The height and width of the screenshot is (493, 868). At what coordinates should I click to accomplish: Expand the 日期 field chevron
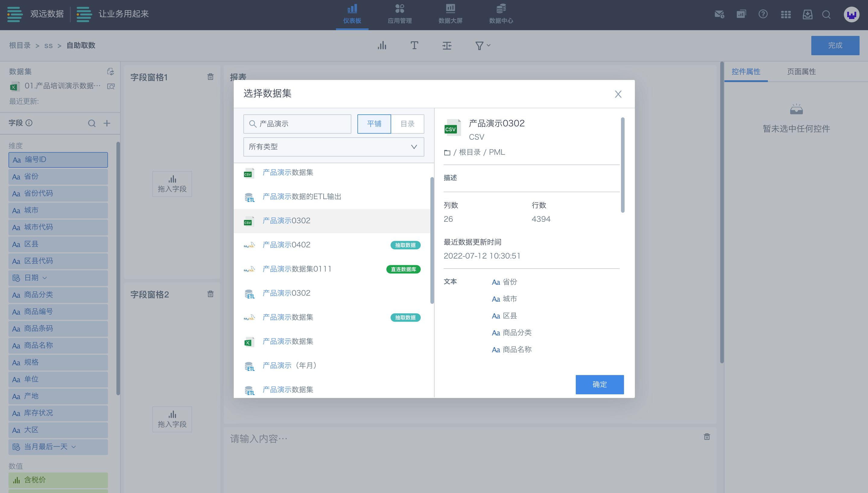click(x=45, y=278)
